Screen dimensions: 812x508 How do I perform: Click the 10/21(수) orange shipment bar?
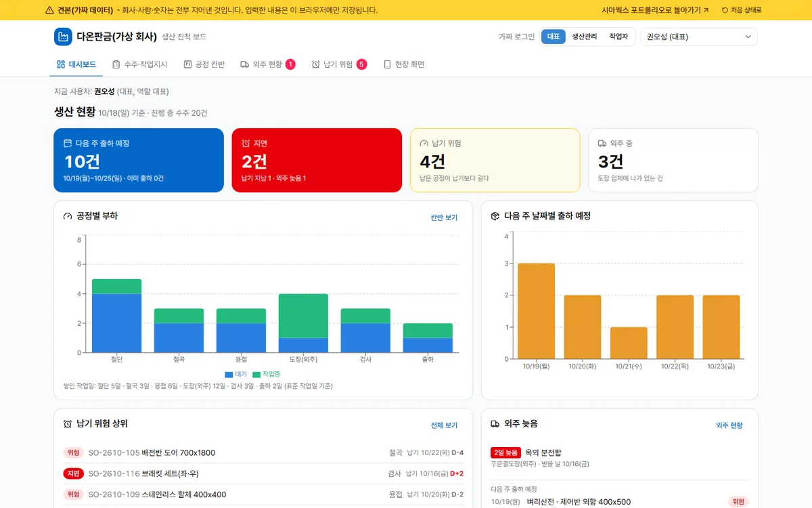coord(629,343)
